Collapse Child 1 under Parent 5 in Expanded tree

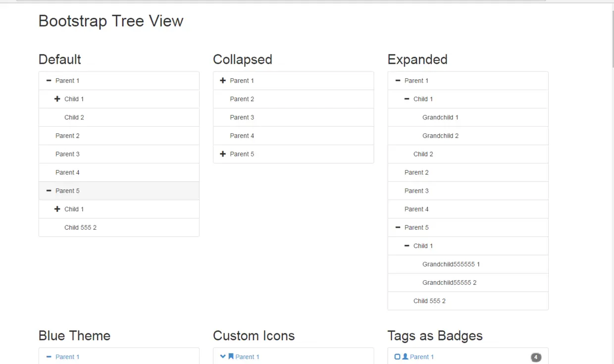(407, 246)
